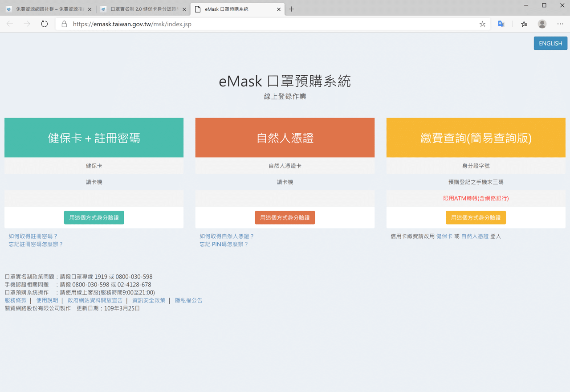This screenshot has height=392, width=570.
Task: Open 如何取得註冊密碼？ link
Action: point(33,236)
